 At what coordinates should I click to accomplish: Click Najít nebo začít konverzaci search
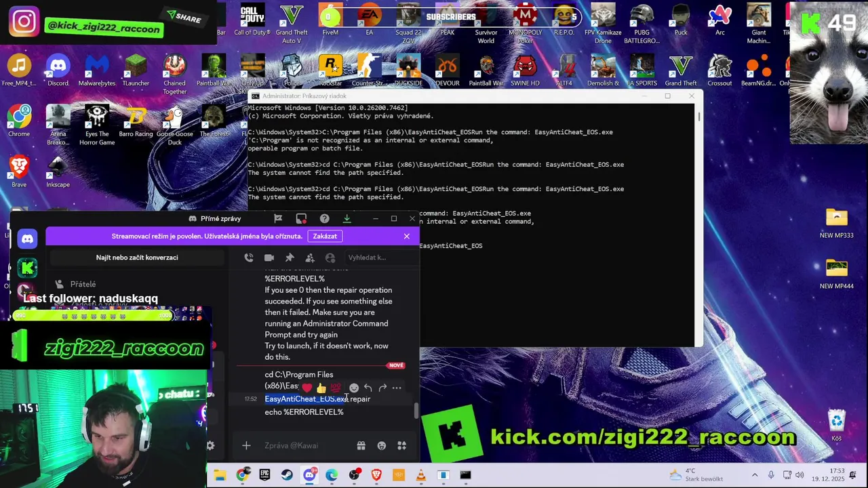pos(137,258)
